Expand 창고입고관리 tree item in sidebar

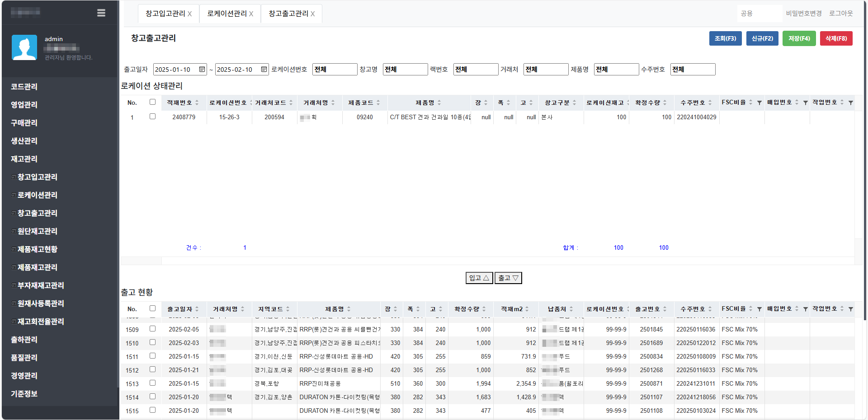pyautogui.click(x=14, y=177)
